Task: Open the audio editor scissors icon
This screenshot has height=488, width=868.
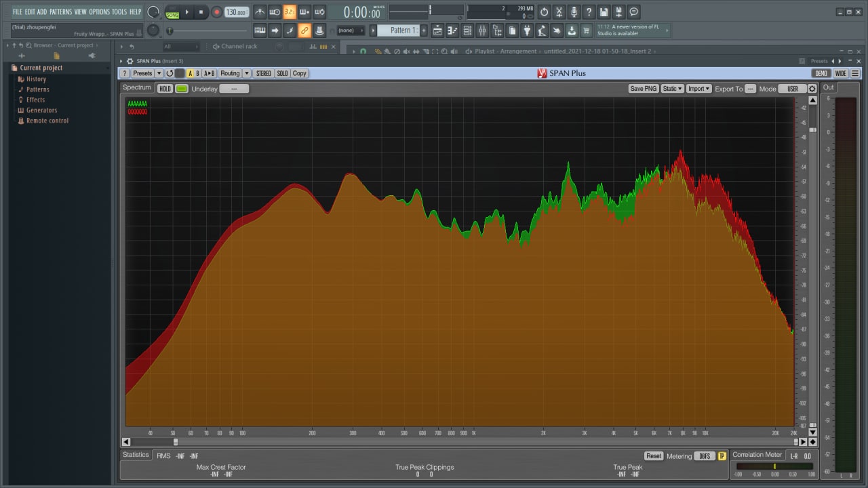Action: click(559, 12)
